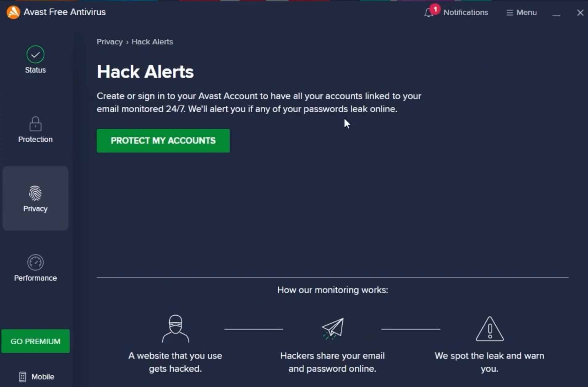Screen dimensions: 588x387
Task: Open the hamburger Menu
Action: (521, 13)
